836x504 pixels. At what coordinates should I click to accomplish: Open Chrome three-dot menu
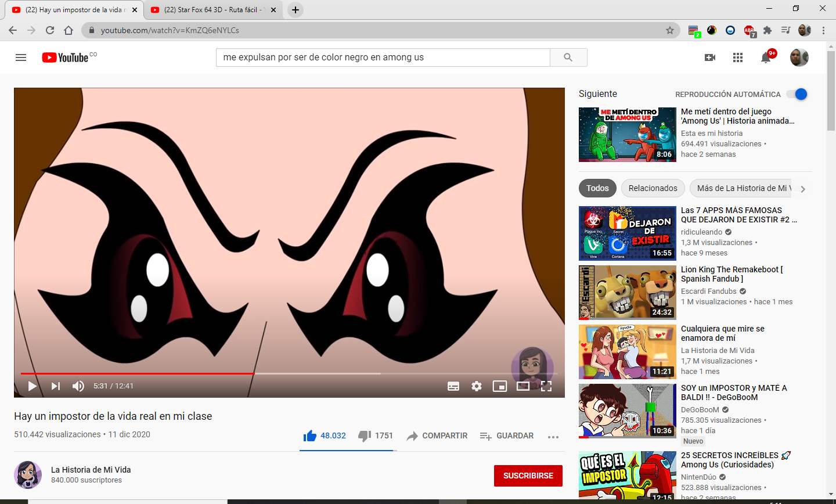point(824,30)
